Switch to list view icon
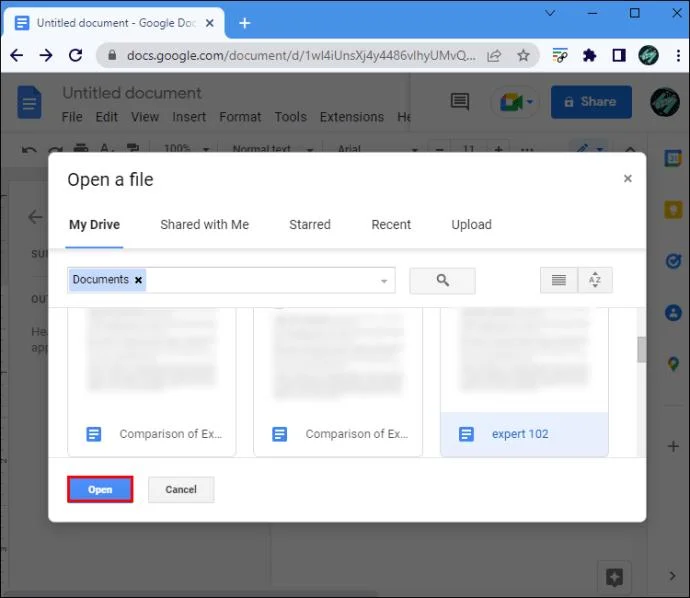Viewport: 690px width, 598px height. 558,280
